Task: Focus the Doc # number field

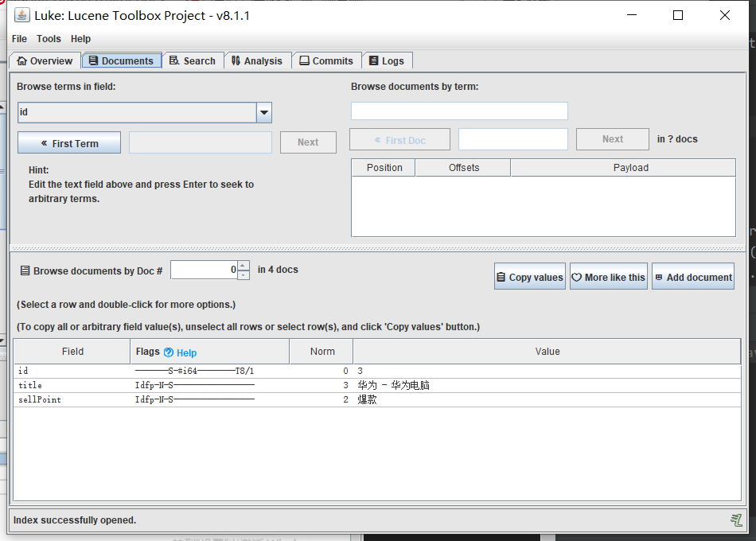Action: [205, 270]
